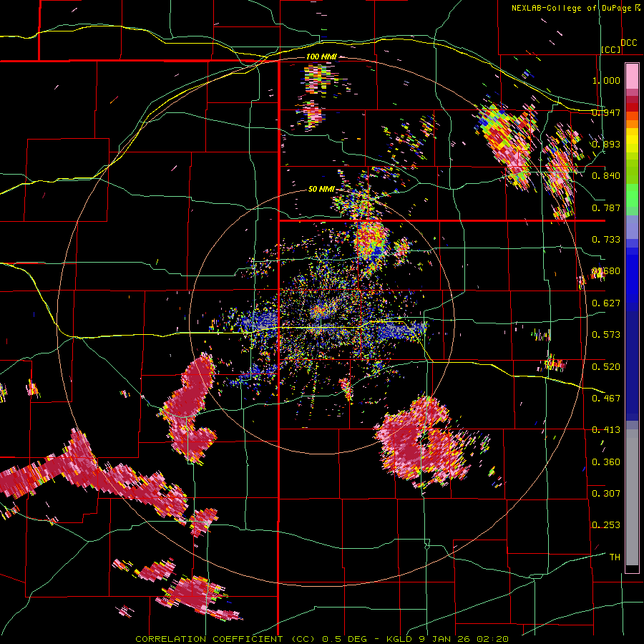The height and width of the screenshot is (644, 644).
Task: Select the 0.947 color scale value
Action: coord(606,112)
